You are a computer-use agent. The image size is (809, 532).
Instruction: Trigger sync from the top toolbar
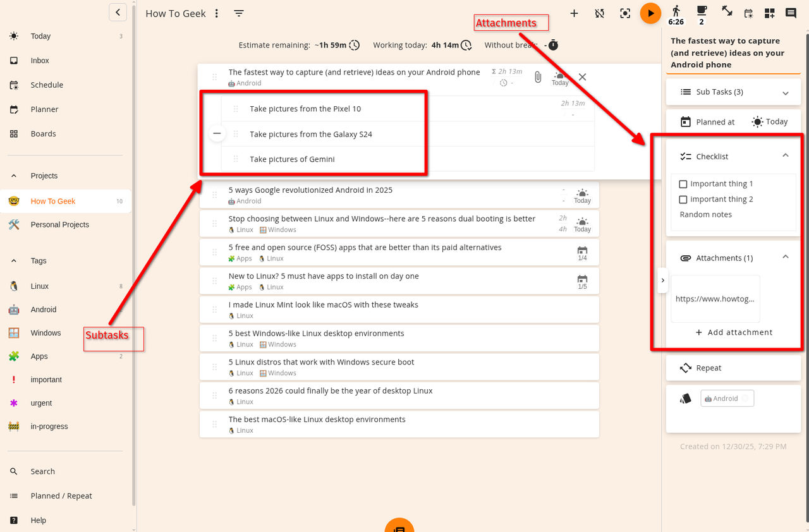tap(600, 13)
